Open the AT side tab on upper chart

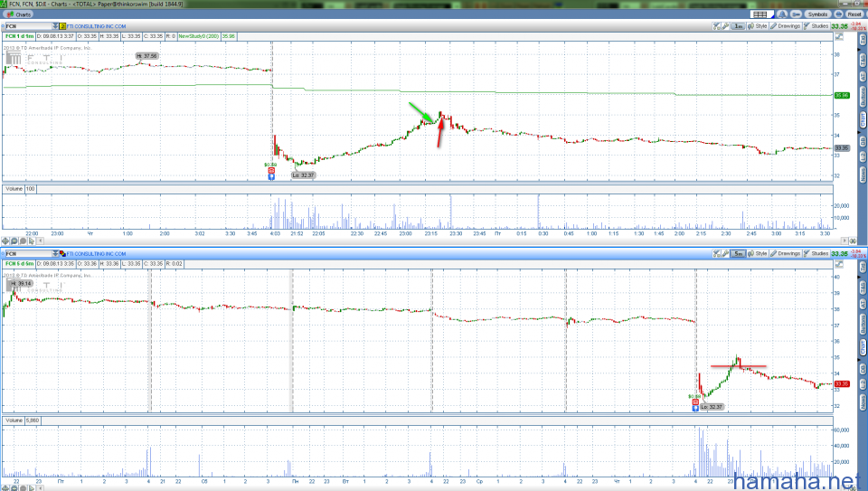[x=863, y=76]
